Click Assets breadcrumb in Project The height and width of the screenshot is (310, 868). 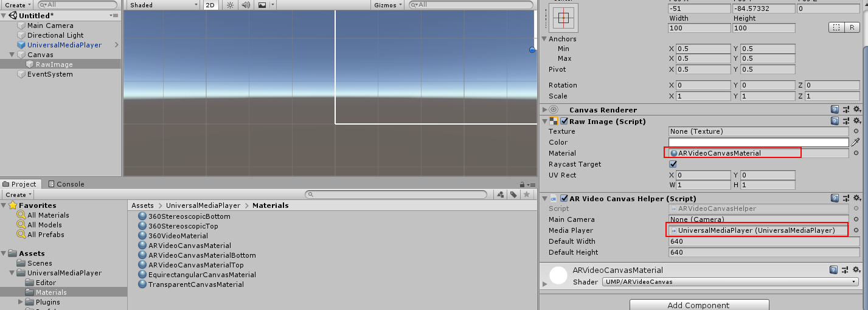click(143, 205)
